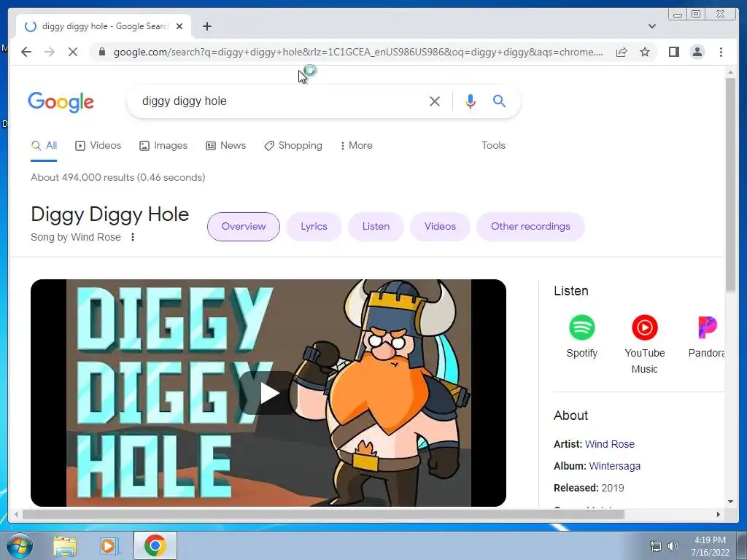
Task: Click the scroll down arrow
Action: (730, 502)
